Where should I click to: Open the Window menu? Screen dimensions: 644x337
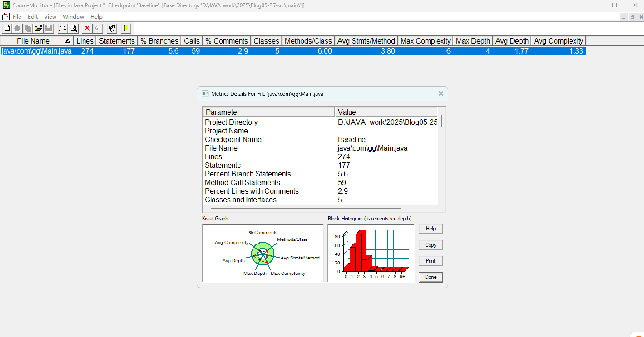73,17
